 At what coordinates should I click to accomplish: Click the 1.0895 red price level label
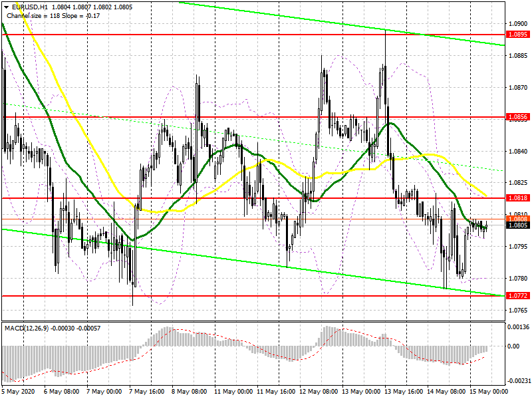518,35
